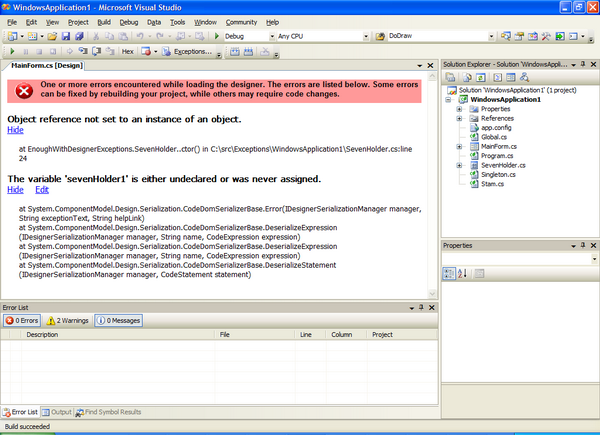Click the Find in Files icon beside DoDraw
This screenshot has width=600, height=435.
380,36
